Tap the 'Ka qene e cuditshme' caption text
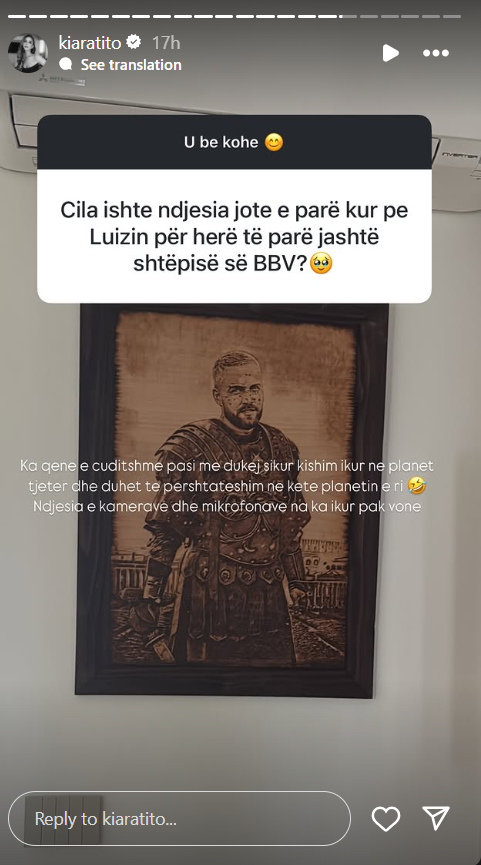 (x=227, y=486)
